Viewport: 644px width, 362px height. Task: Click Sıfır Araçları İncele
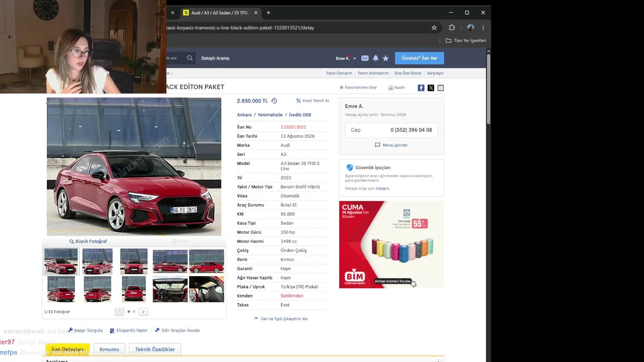pyautogui.click(x=177, y=330)
